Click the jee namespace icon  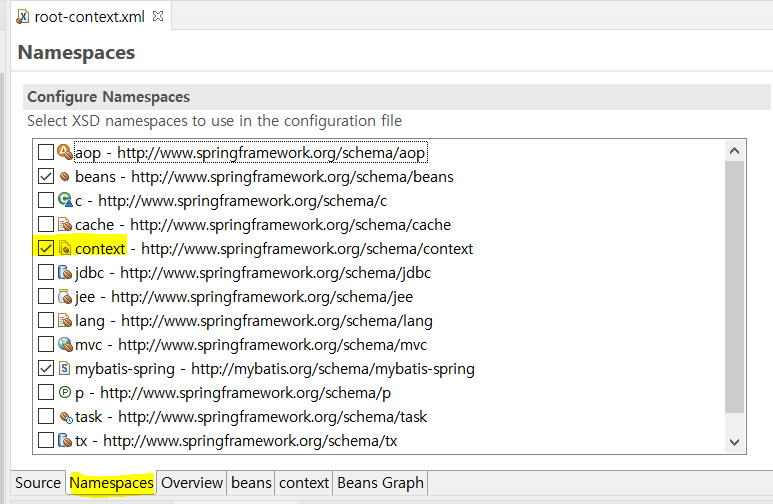(x=65, y=296)
